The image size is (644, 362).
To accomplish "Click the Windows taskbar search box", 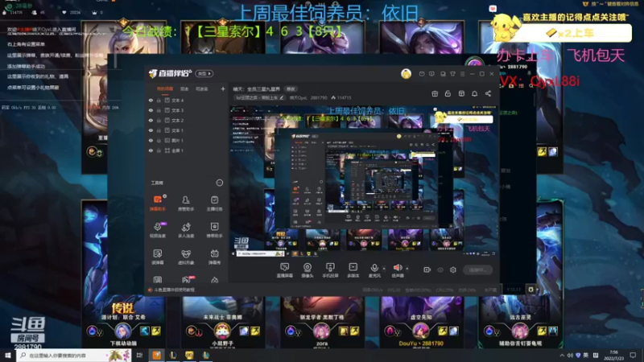I will tap(74, 355).
